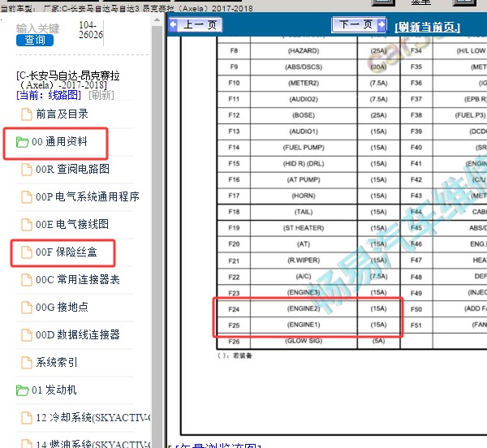This screenshot has height=448, width=487.
Task: Click document icon beside 00R 查阅电路图
Action: tap(27, 170)
